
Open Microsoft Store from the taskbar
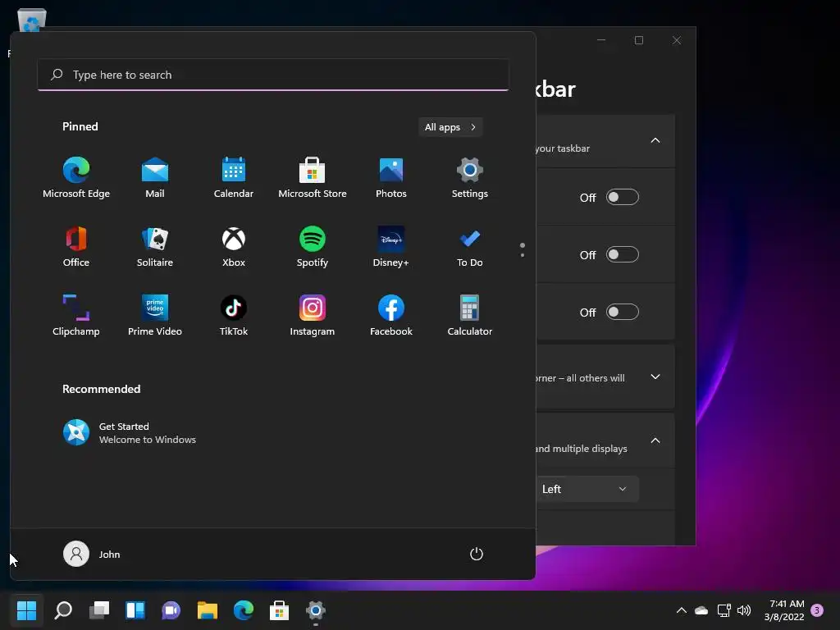(279, 609)
